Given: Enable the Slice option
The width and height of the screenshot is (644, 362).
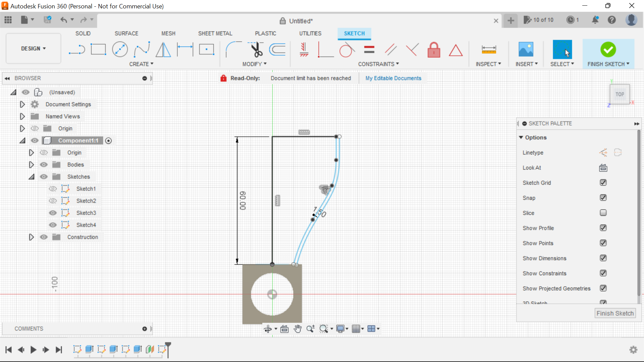Looking at the screenshot, I should tap(603, 213).
